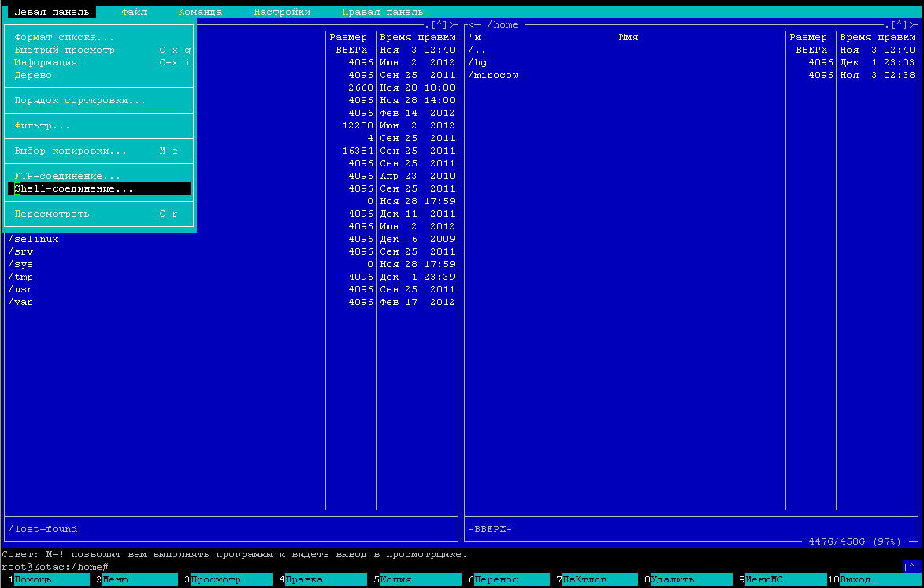Sort right panel by Размер column header
924x588 pixels.
coord(808,37)
